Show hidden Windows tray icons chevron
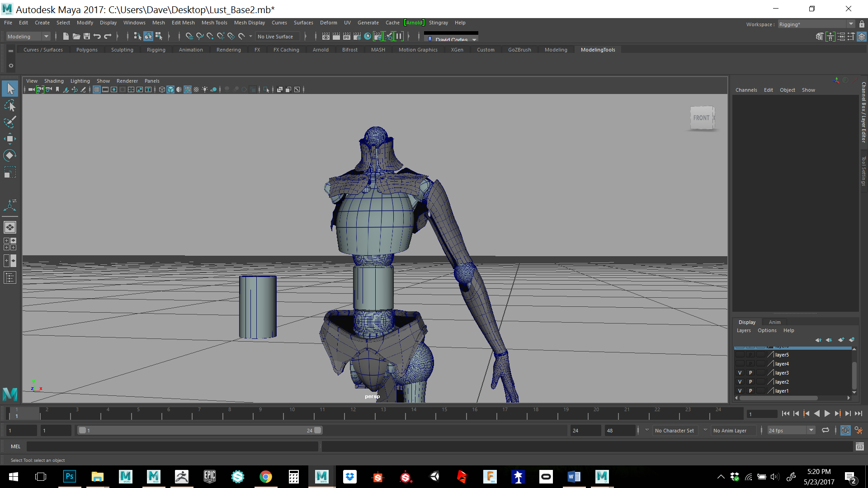 [x=721, y=477]
